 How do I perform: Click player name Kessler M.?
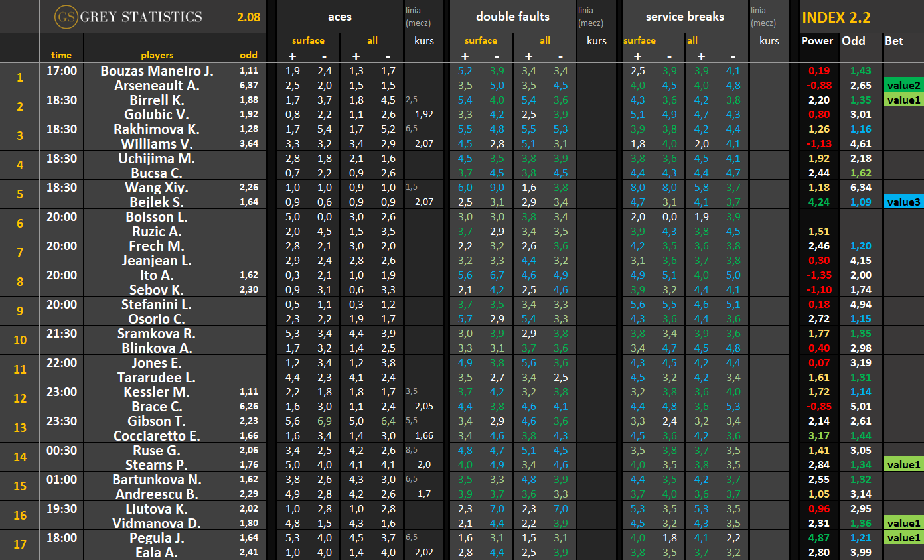157,391
